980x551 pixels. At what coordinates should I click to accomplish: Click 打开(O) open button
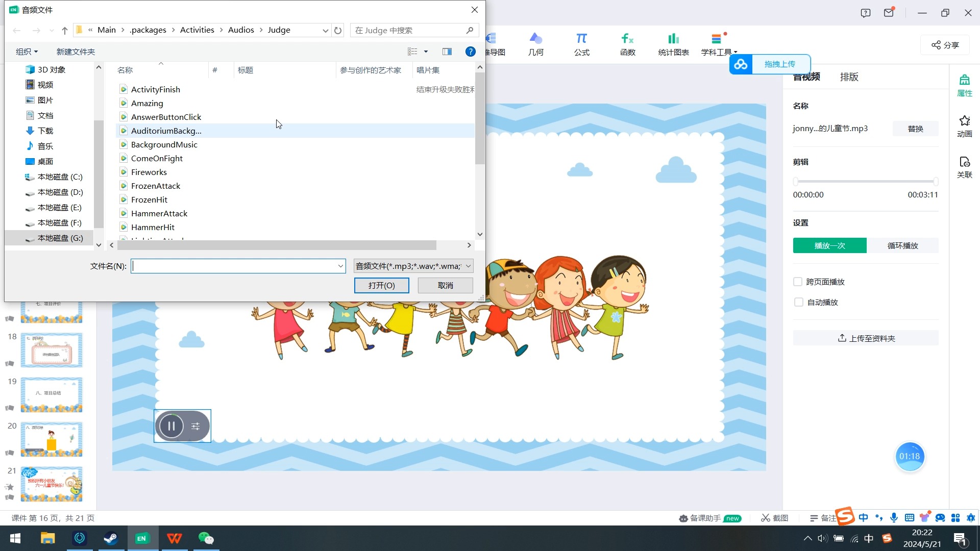381,285
